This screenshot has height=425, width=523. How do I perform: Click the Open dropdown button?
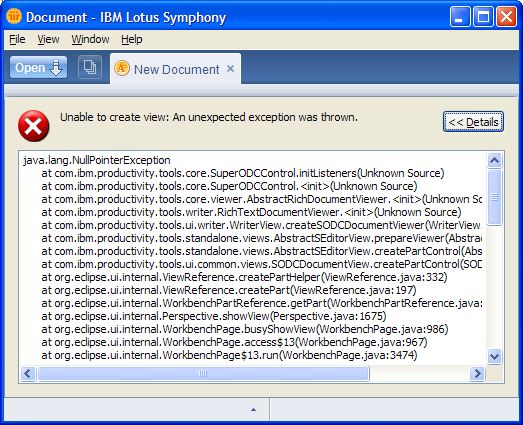pyautogui.click(x=38, y=67)
